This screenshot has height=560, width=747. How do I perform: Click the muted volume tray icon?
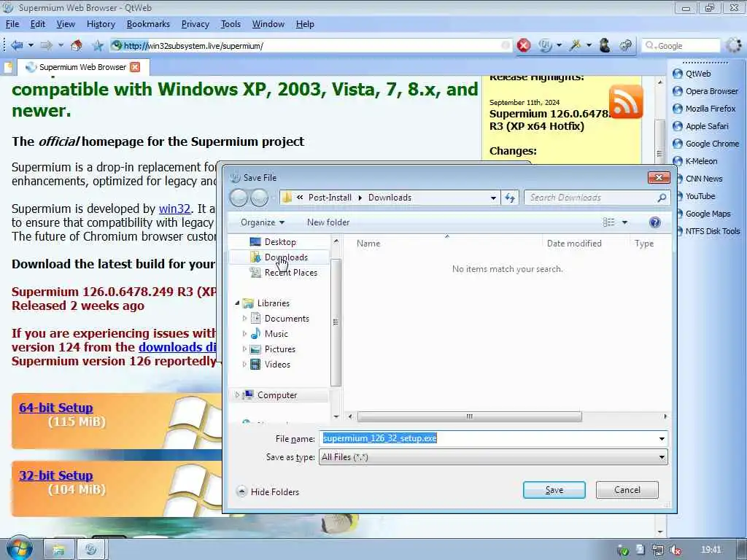point(675,550)
